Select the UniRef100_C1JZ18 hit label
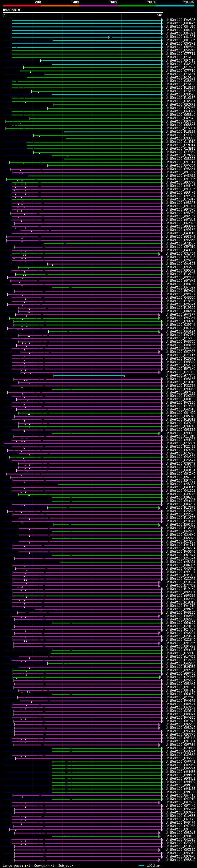 click(x=180, y=436)
